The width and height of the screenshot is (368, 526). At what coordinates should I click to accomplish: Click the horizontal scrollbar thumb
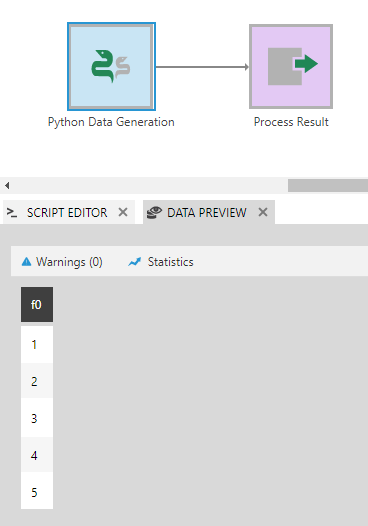pyautogui.click(x=328, y=186)
